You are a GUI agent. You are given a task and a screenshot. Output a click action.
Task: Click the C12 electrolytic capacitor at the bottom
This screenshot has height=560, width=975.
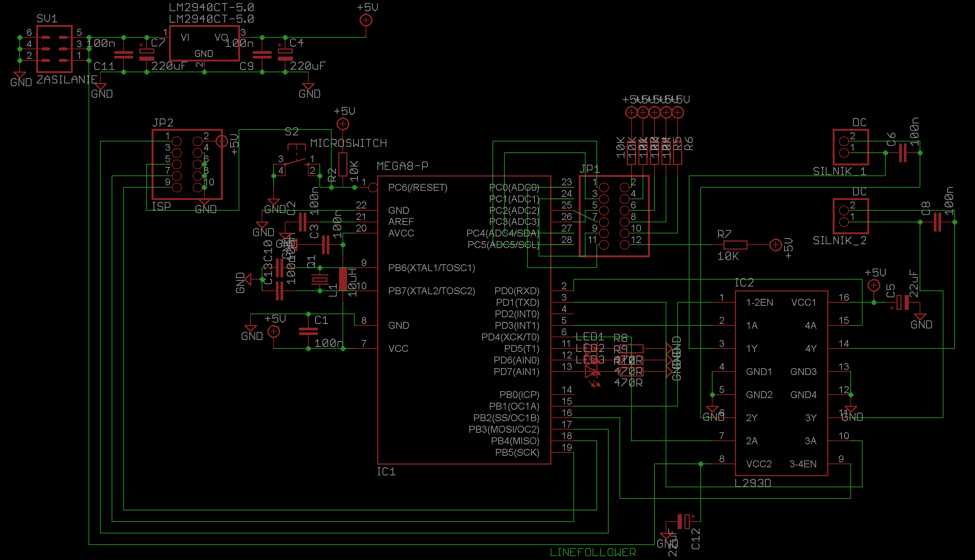(683, 522)
